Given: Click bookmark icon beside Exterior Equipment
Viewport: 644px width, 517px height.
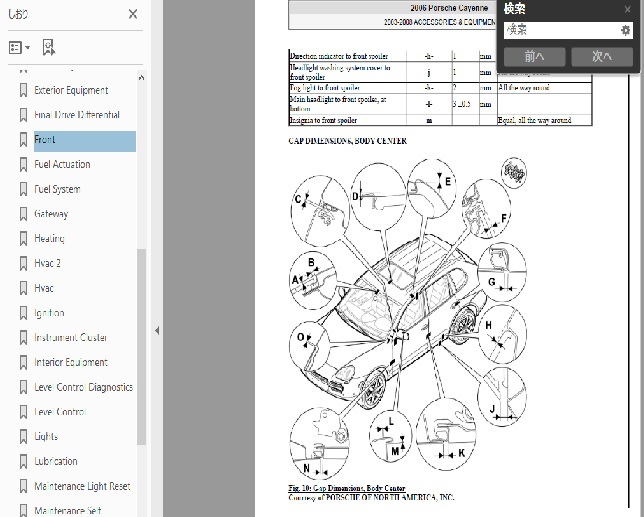Looking at the screenshot, I should pyautogui.click(x=23, y=90).
